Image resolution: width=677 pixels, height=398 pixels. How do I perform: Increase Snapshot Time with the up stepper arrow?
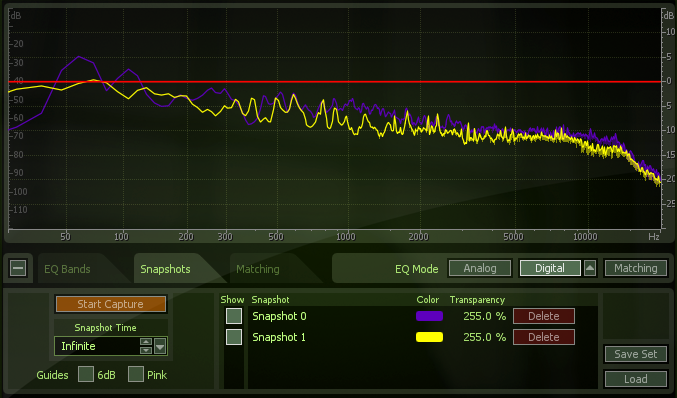point(146,342)
